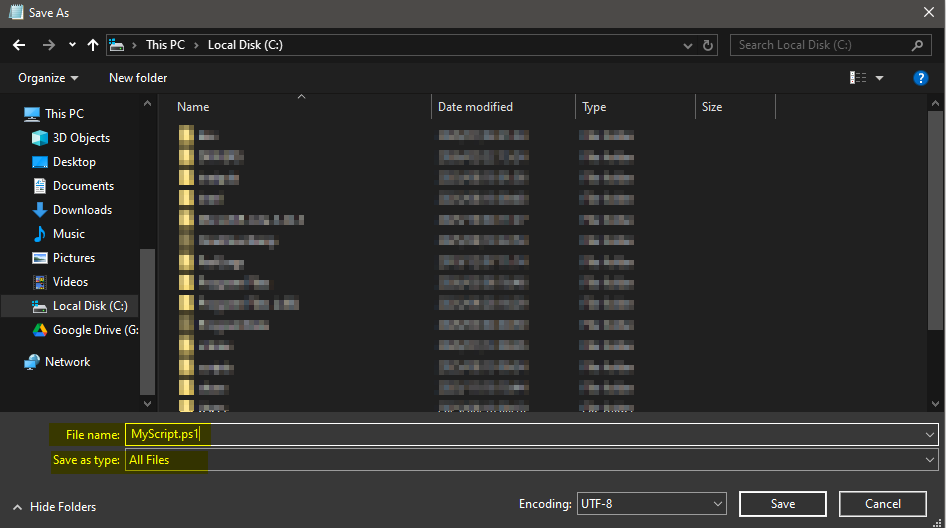This screenshot has height=528, width=946.
Task: Select This PC in address breadcrumb
Action: click(x=165, y=45)
